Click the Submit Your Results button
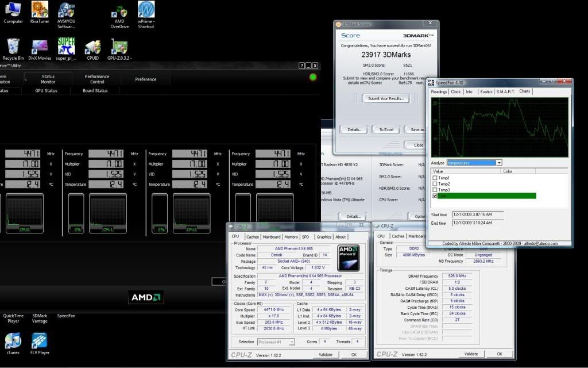Viewport: 588px width, 368px height. click(x=385, y=98)
